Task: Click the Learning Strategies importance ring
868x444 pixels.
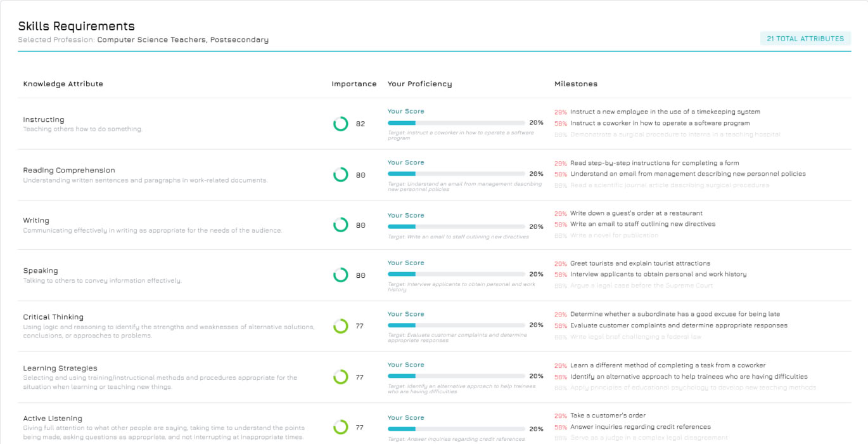Action: coord(341,377)
